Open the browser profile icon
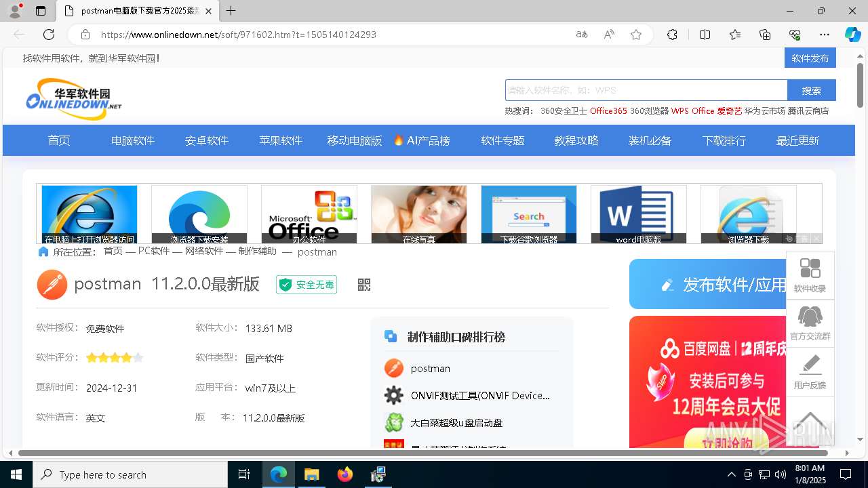 (x=14, y=11)
